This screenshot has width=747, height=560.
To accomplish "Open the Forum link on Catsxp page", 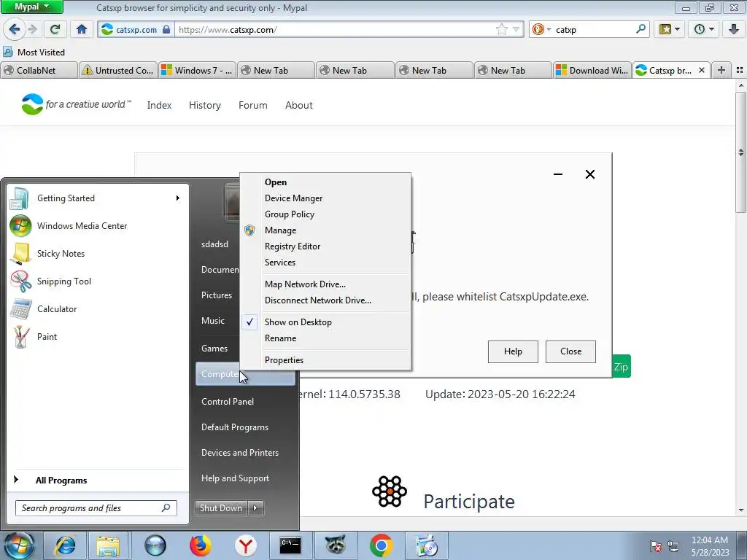I will click(x=253, y=105).
